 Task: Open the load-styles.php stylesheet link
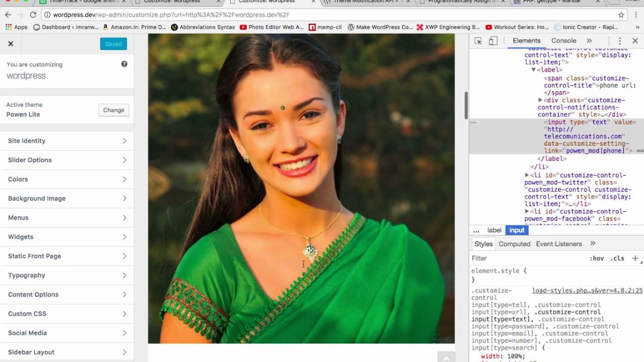coord(587,291)
